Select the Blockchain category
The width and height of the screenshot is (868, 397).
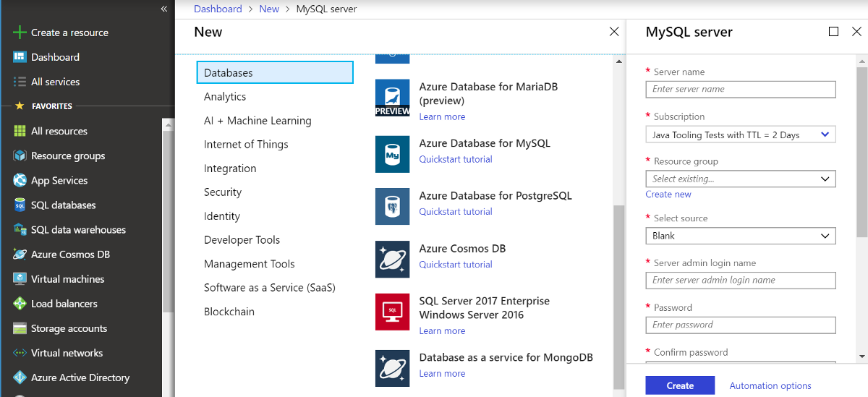pos(229,312)
